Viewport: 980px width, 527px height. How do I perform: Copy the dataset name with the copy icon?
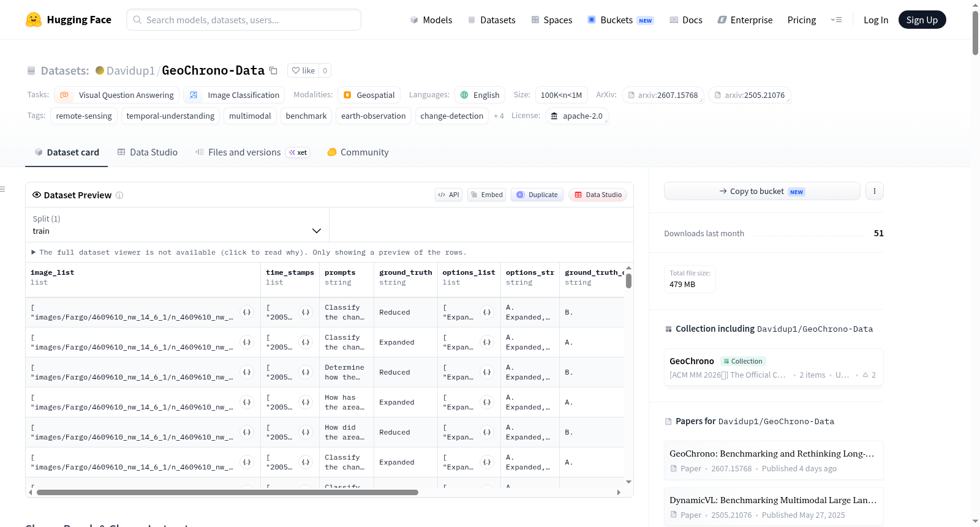(274, 71)
